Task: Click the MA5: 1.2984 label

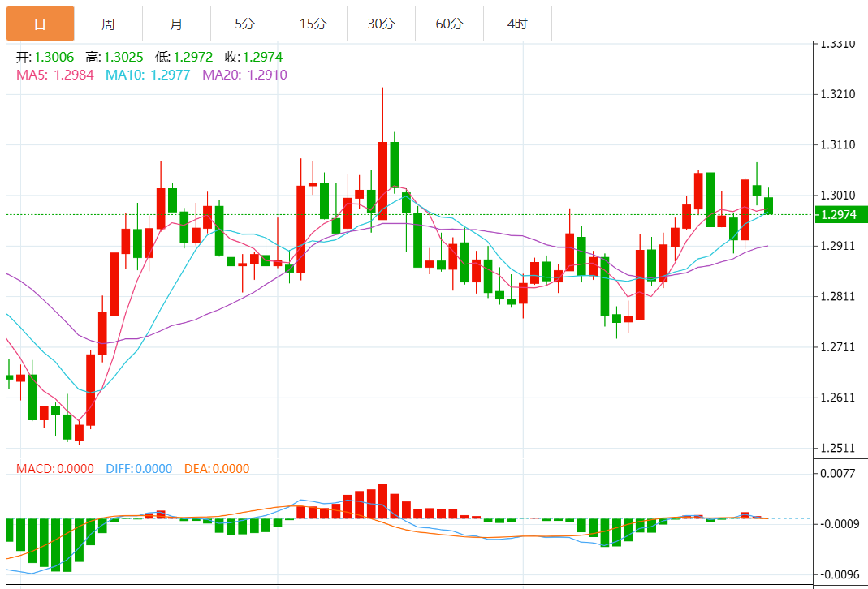Action: pyautogui.click(x=54, y=75)
